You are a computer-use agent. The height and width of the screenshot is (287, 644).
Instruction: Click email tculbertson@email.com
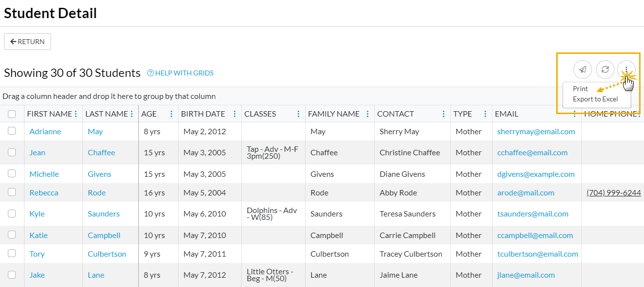click(538, 254)
